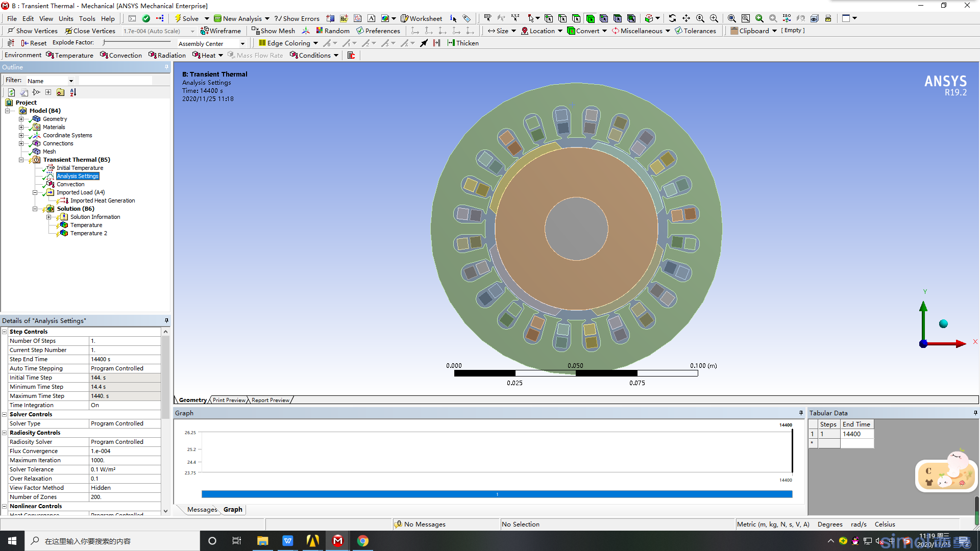Pin the Tabular Data panel

975,413
